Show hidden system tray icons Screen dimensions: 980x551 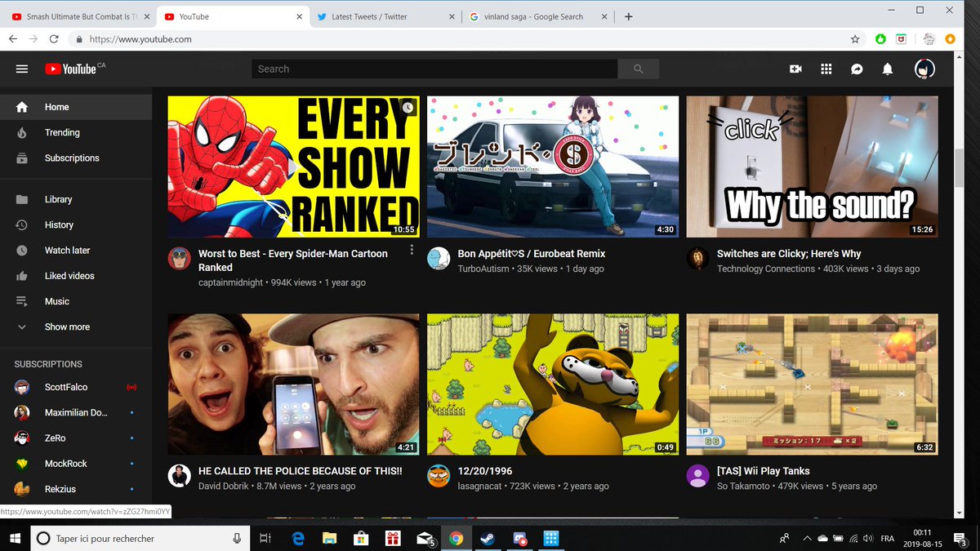[x=808, y=538]
